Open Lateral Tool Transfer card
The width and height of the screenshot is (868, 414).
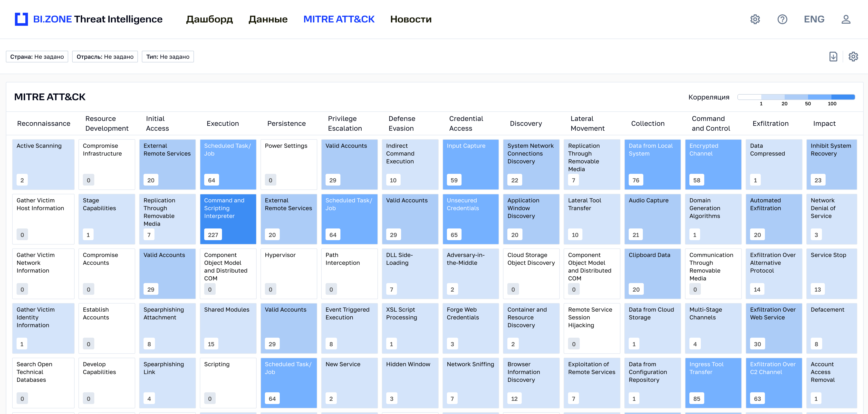tap(592, 219)
